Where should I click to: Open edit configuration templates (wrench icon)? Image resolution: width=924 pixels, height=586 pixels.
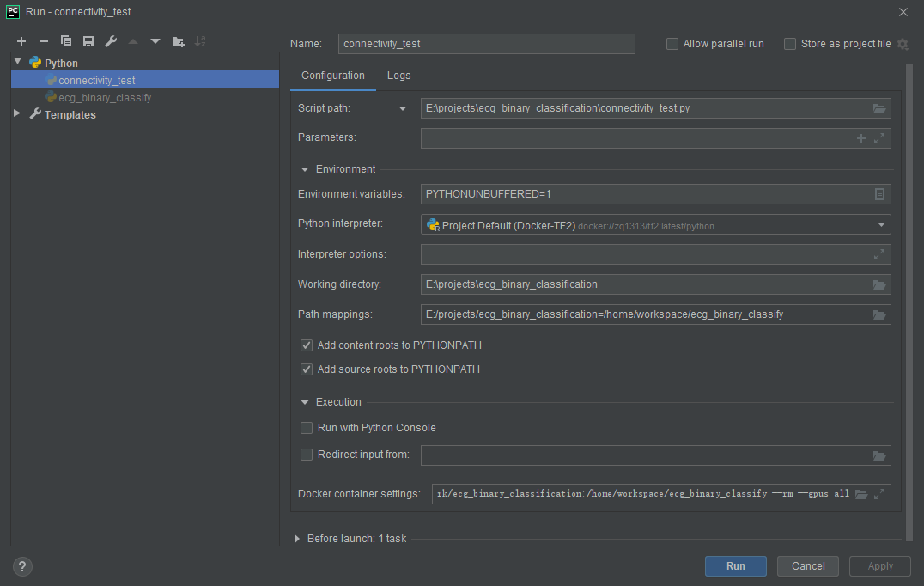[110, 40]
